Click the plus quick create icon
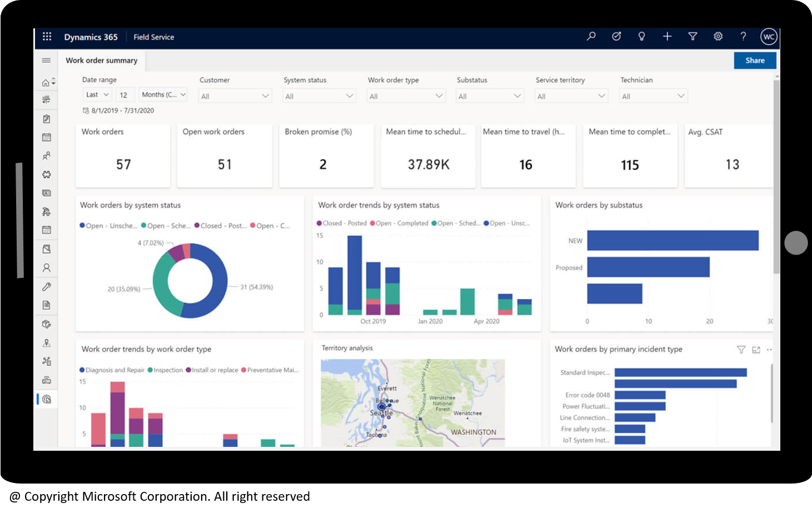The width and height of the screenshot is (812, 513). 667,36
